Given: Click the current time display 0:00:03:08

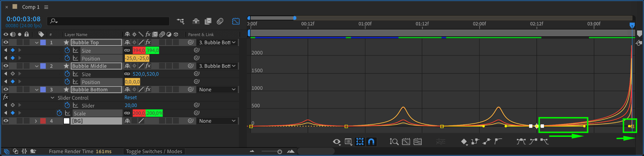Looking at the screenshot, I should pos(24,19).
